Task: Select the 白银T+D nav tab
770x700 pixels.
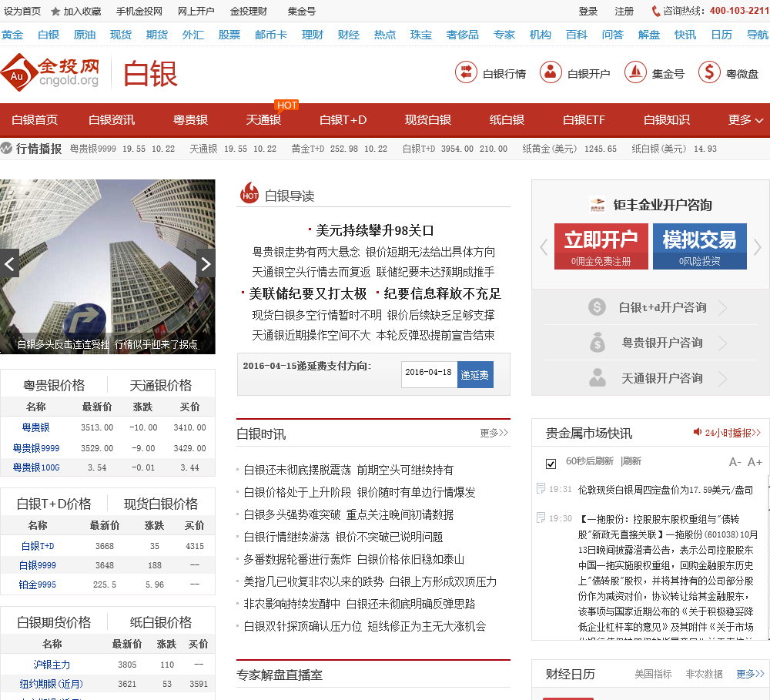Action: coord(343,120)
